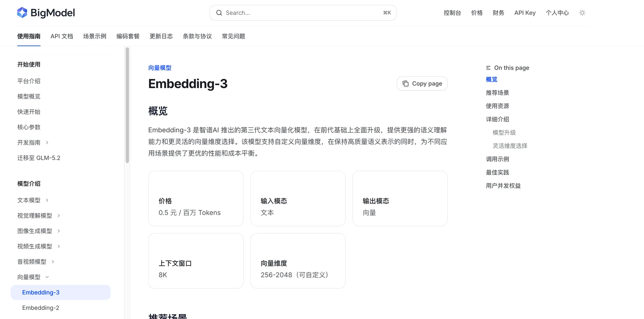
Task: Jump to 用户并发权益 in On this page
Action: (x=503, y=186)
